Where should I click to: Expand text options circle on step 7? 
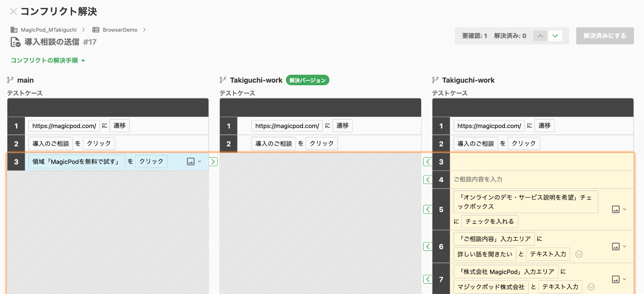coord(591,287)
